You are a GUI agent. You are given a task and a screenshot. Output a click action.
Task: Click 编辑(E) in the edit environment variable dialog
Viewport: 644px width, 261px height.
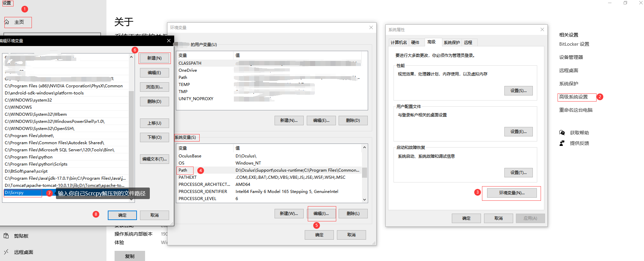point(154,73)
